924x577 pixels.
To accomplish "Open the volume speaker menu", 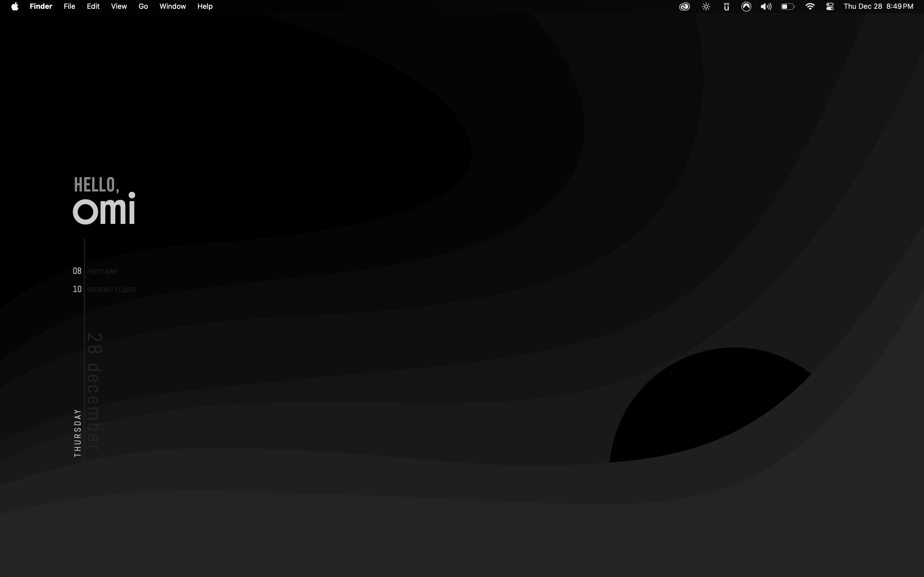I will (x=766, y=7).
